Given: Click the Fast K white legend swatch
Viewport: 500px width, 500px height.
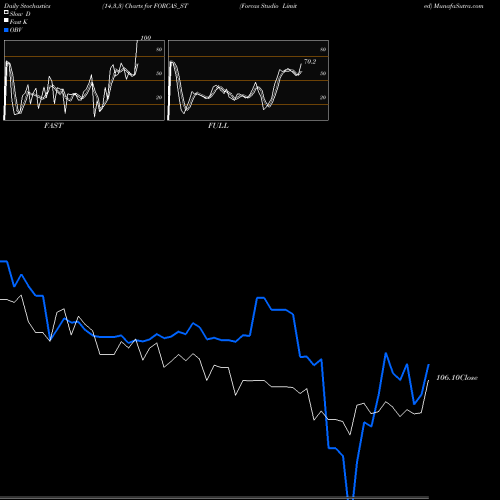Looking at the screenshot, I should [6, 21].
